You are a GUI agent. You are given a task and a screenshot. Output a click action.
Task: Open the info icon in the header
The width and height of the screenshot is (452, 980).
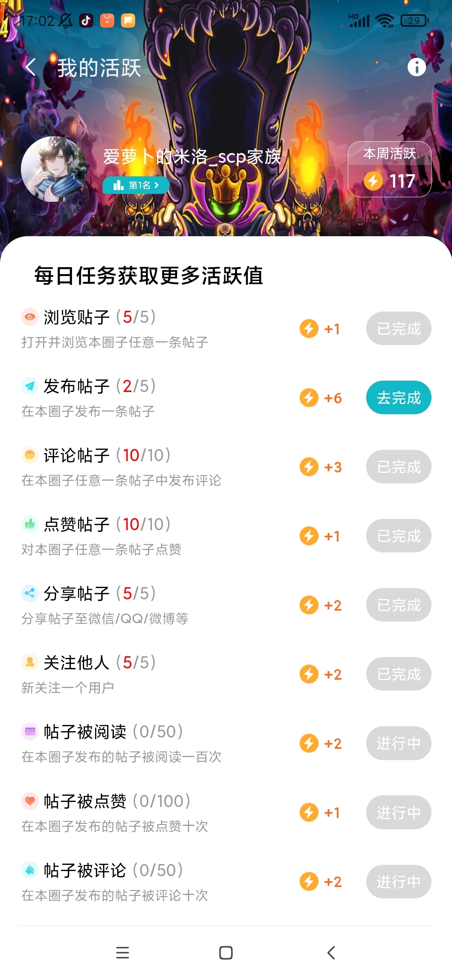pos(416,67)
